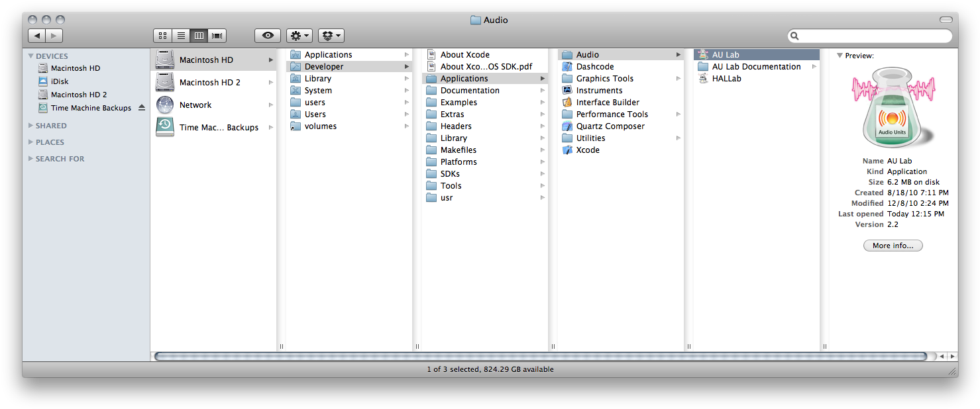Enable Cover Flow view
Viewport: 980px width, 409px height.
coord(215,35)
